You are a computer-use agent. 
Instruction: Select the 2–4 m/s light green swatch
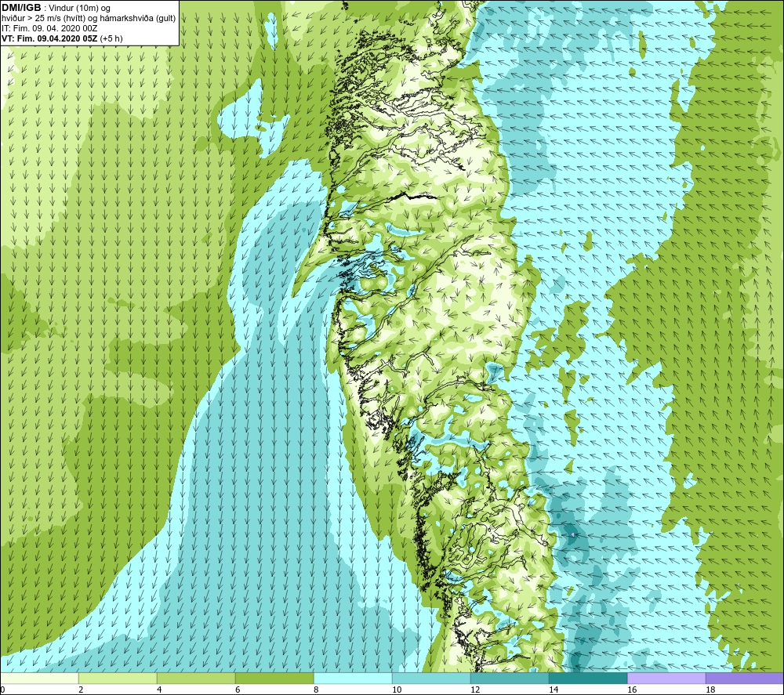(118, 678)
